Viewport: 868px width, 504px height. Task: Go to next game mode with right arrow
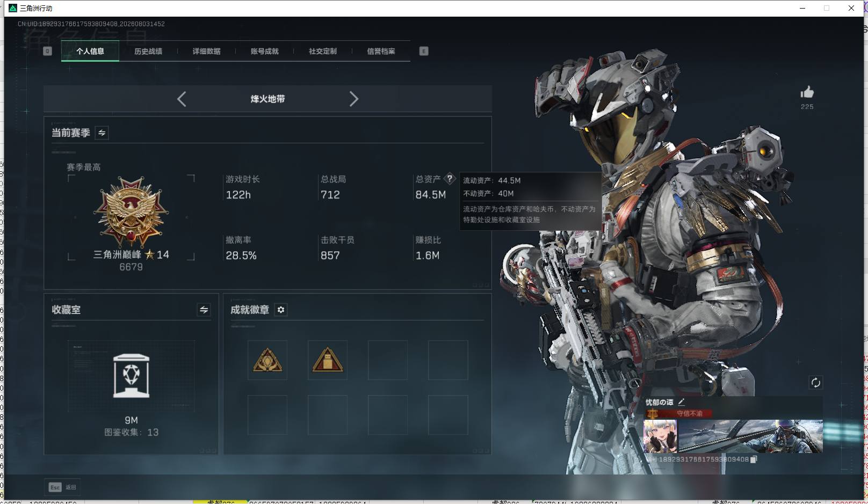353,99
